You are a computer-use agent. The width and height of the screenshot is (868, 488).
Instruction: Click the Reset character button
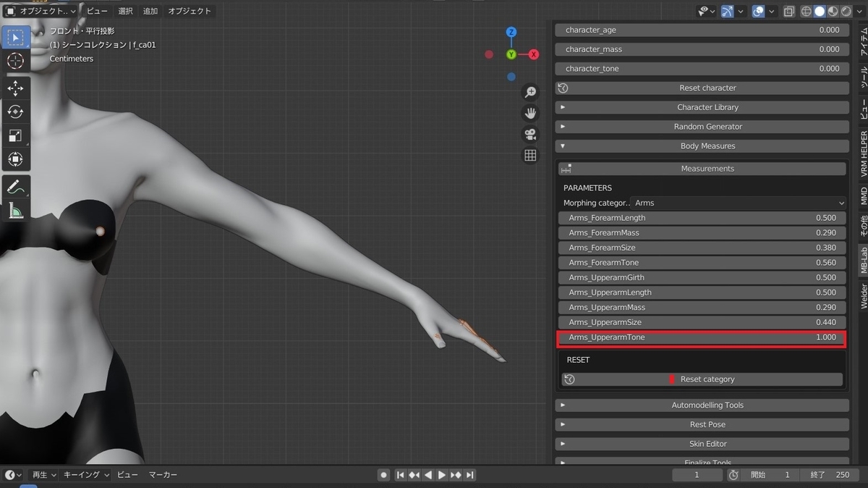click(702, 88)
